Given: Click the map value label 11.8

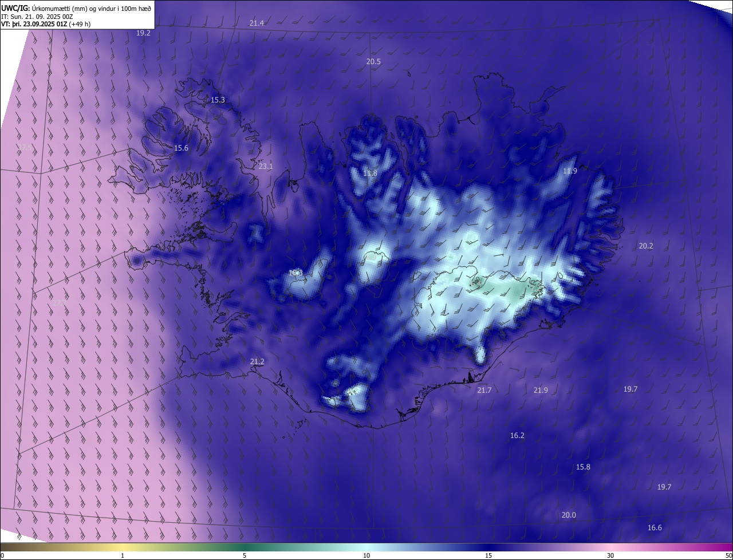Looking at the screenshot, I should [x=370, y=173].
